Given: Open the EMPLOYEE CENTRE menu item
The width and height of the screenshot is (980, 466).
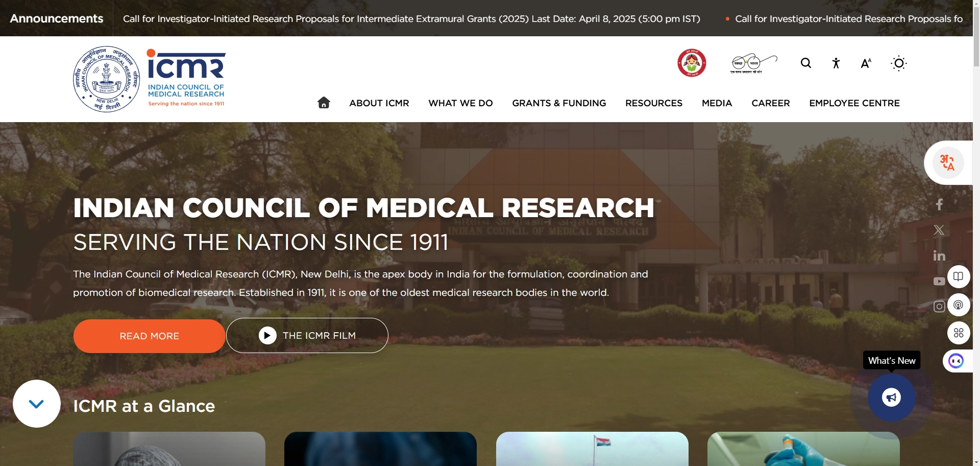Looking at the screenshot, I should 854,103.
